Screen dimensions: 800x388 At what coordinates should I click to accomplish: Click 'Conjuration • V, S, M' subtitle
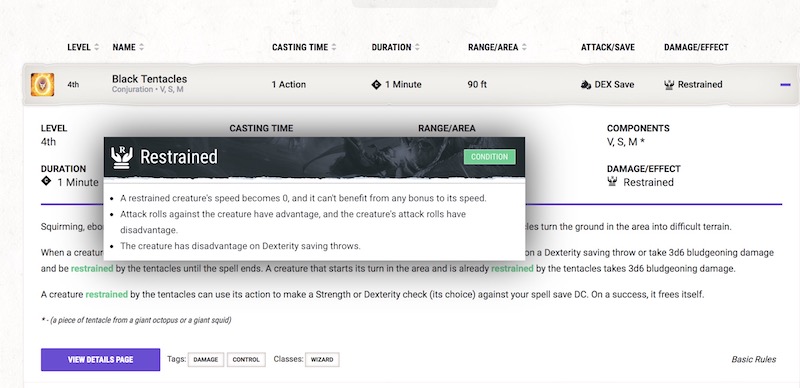tap(148, 90)
